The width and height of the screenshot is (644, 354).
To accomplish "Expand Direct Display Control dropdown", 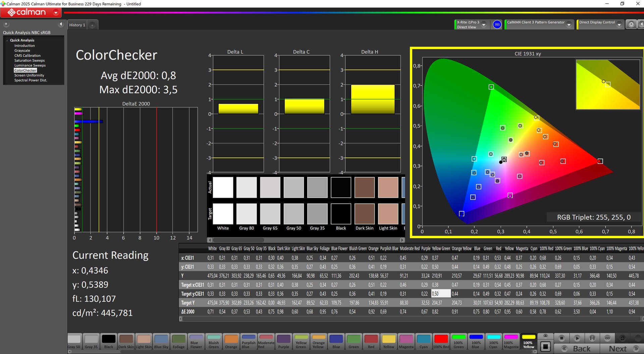I will click(619, 25).
